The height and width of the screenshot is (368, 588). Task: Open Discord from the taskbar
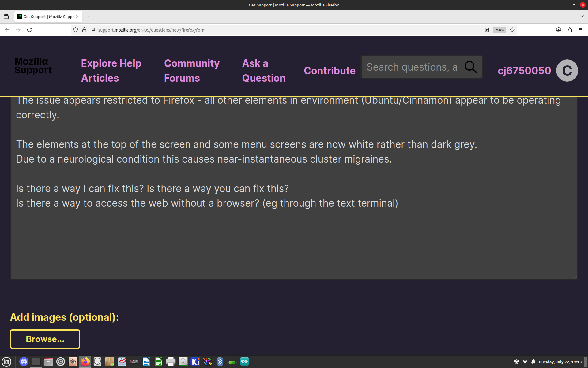(x=24, y=362)
